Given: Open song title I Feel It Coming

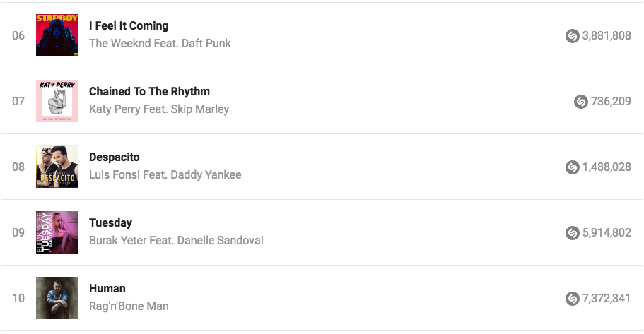Looking at the screenshot, I should [x=129, y=26].
